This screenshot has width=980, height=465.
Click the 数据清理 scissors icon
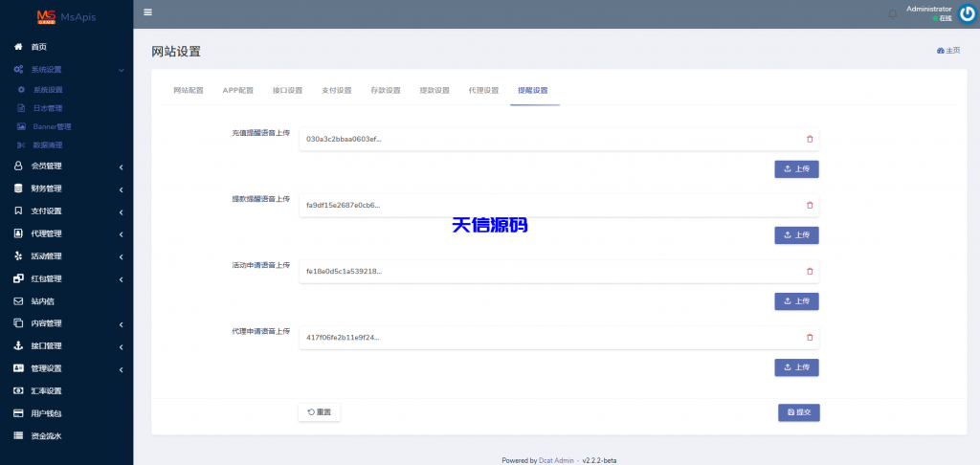pos(21,145)
